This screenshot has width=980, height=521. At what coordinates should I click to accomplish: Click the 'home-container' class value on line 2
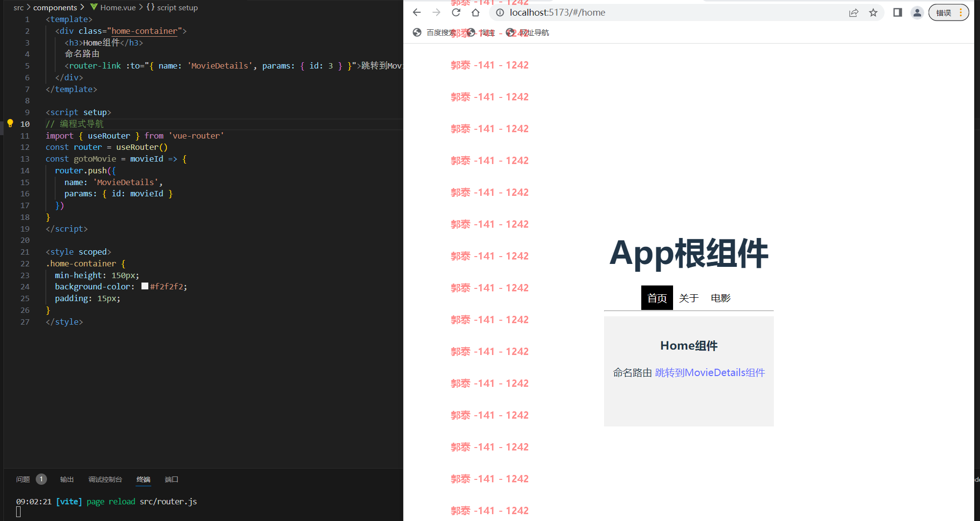tap(144, 31)
